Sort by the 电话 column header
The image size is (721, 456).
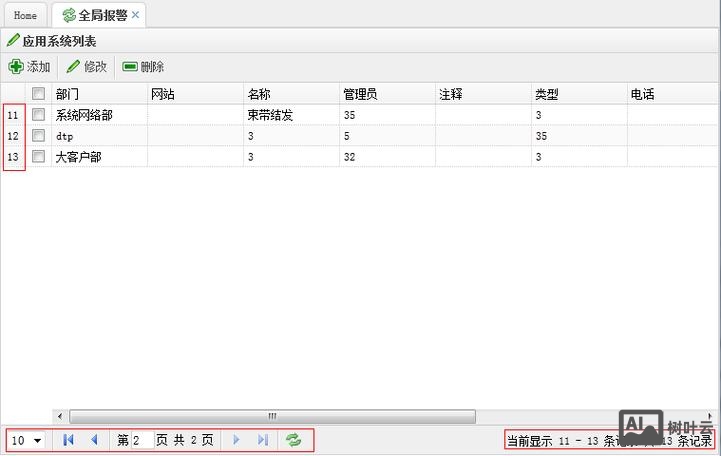pyautogui.click(x=674, y=94)
